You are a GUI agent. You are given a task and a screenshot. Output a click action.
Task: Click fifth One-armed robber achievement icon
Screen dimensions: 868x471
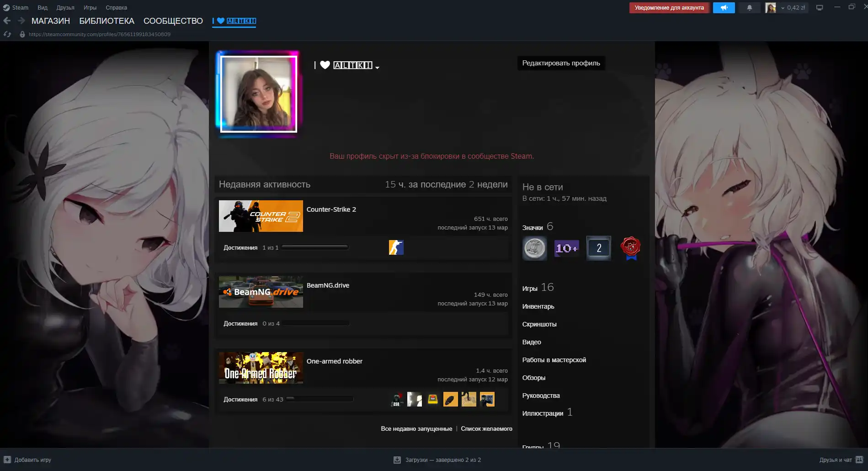(469, 399)
